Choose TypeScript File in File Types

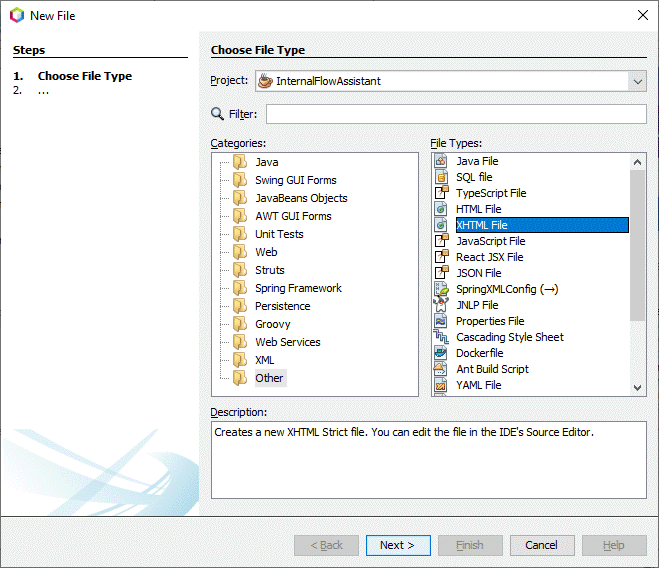pos(491,193)
